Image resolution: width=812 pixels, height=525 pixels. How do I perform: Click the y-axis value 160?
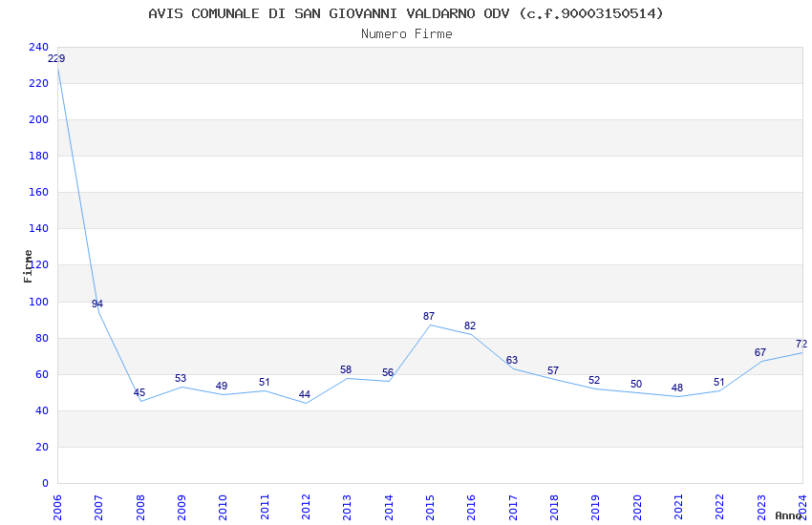[39, 192]
